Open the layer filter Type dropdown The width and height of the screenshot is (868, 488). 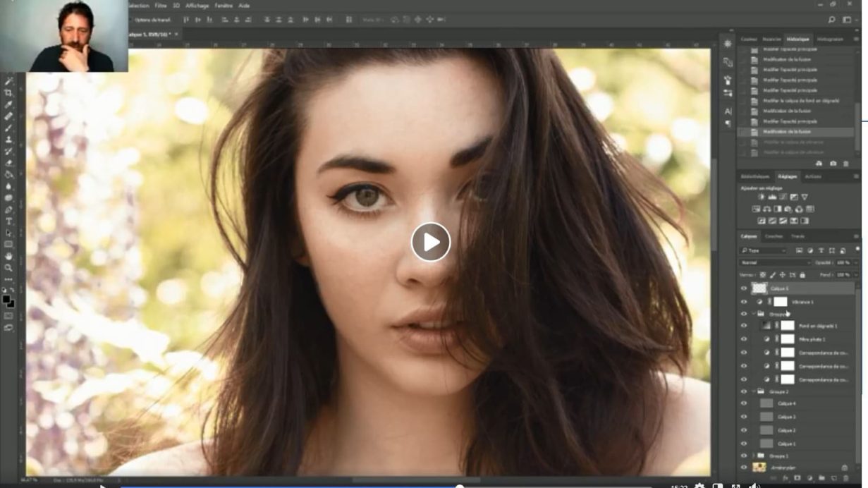(763, 250)
